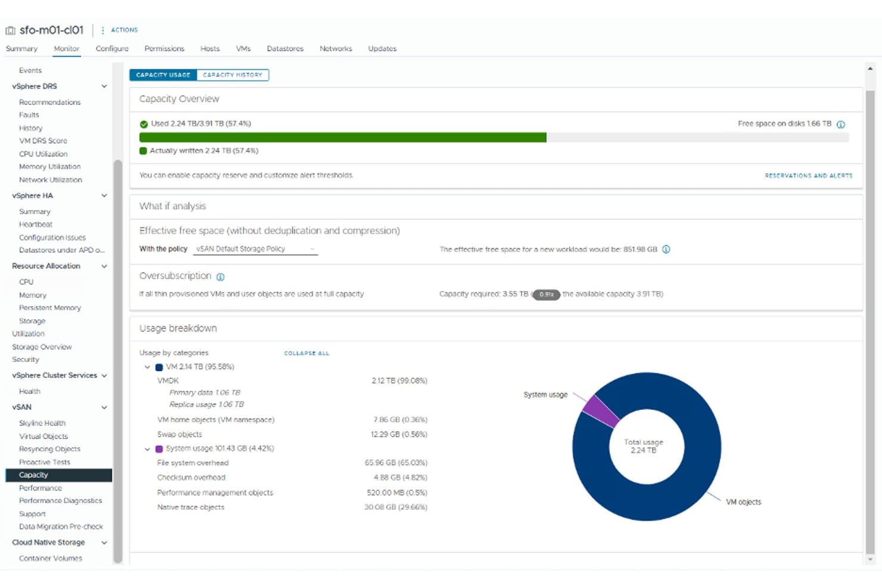Select Container Volumes in the sidebar

tap(51, 559)
